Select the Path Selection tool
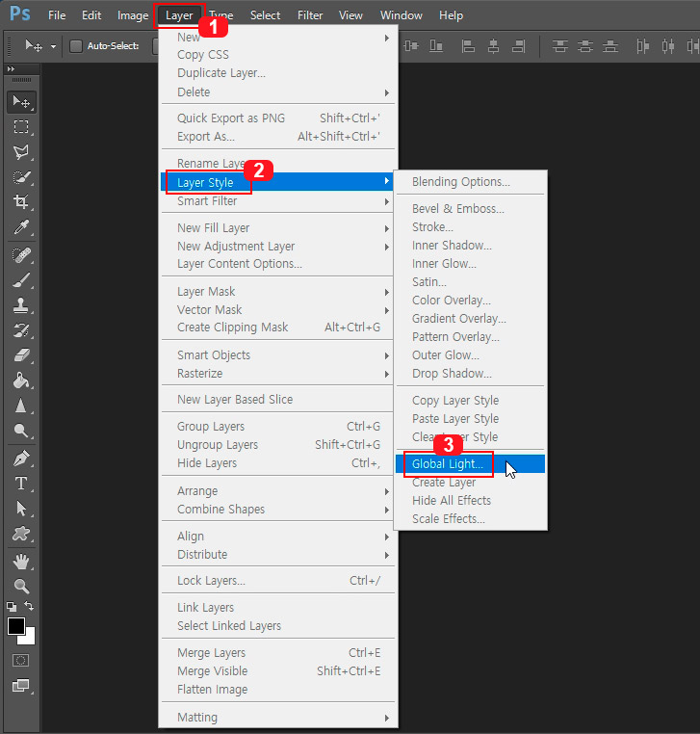The width and height of the screenshot is (700, 734). pyautogui.click(x=21, y=509)
